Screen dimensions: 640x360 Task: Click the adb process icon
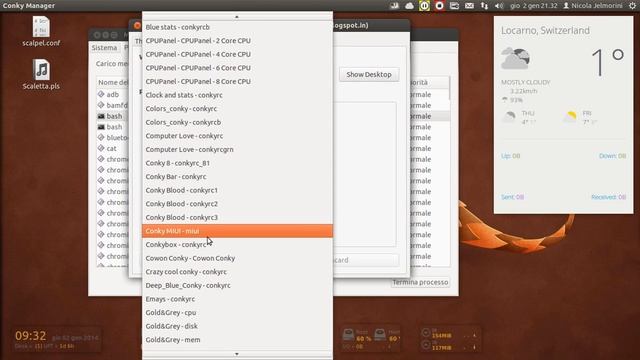pyautogui.click(x=101, y=94)
